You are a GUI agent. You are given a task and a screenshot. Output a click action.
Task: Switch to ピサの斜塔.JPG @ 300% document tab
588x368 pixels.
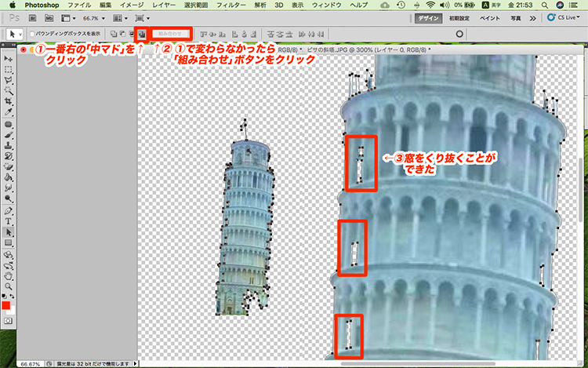(x=368, y=49)
